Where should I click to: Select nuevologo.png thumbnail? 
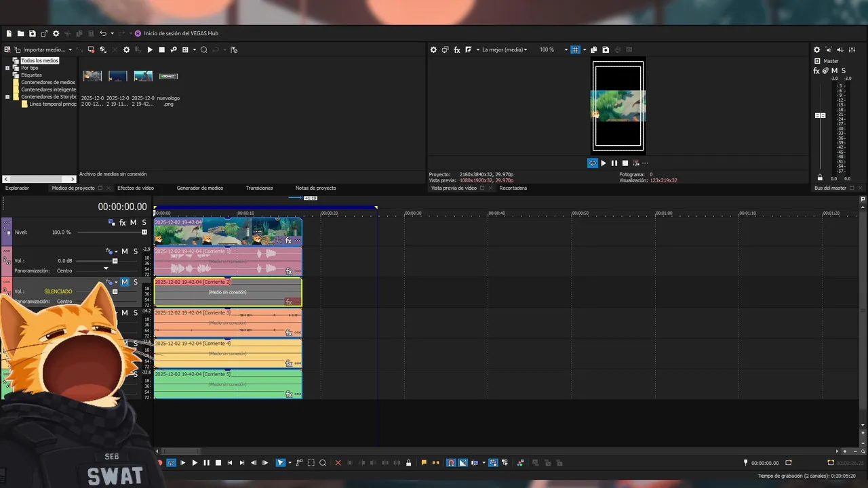coord(168,76)
